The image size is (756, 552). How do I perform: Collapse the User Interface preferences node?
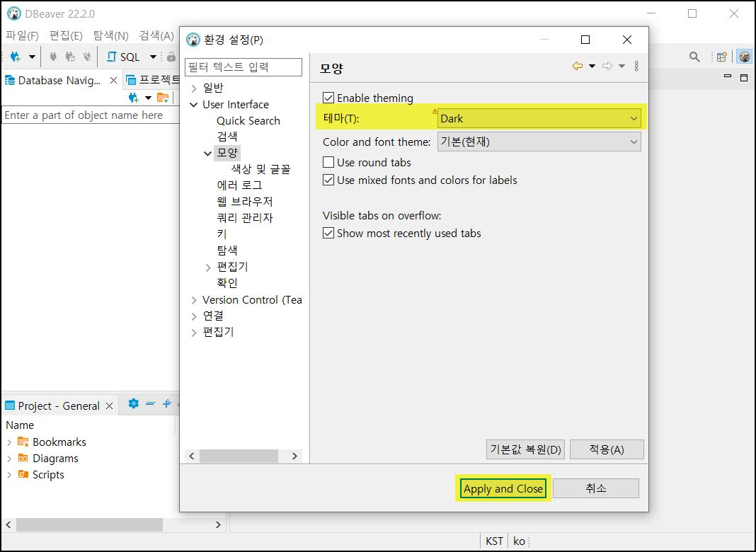[194, 105]
